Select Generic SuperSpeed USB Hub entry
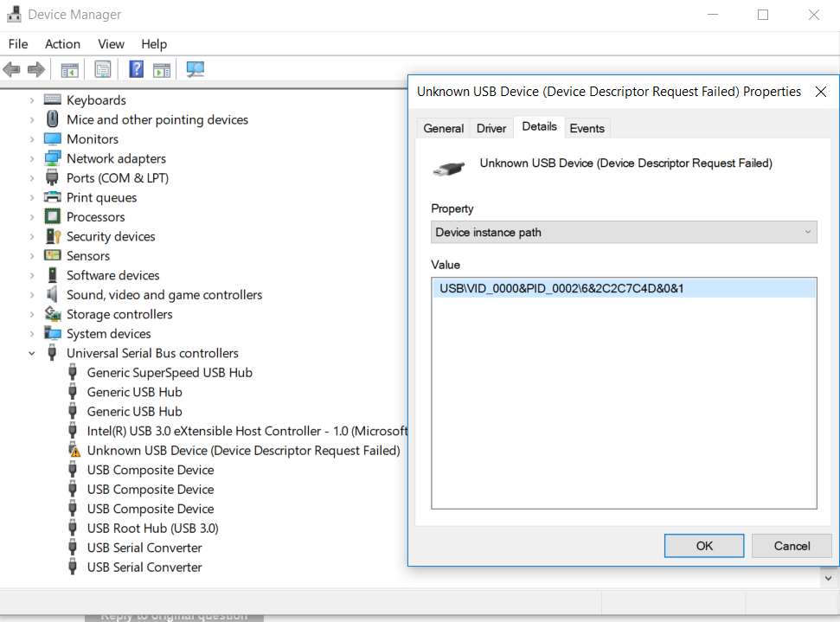Screen dimensions: 840x622 170,372
